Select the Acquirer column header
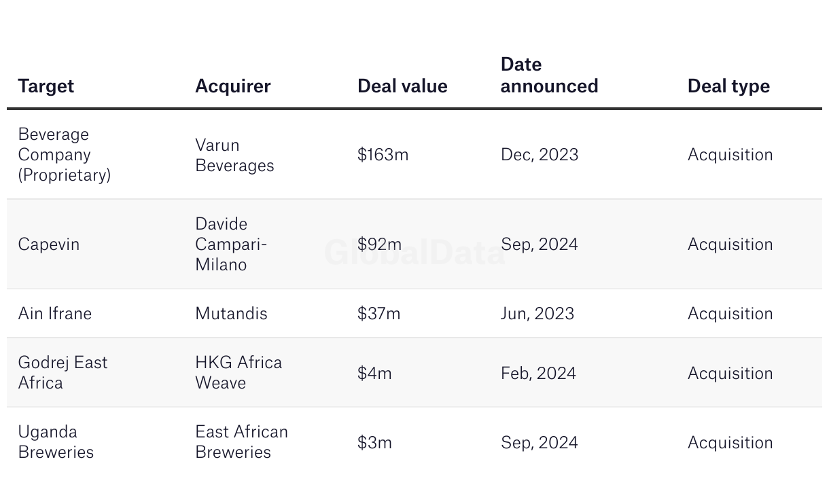 point(232,86)
